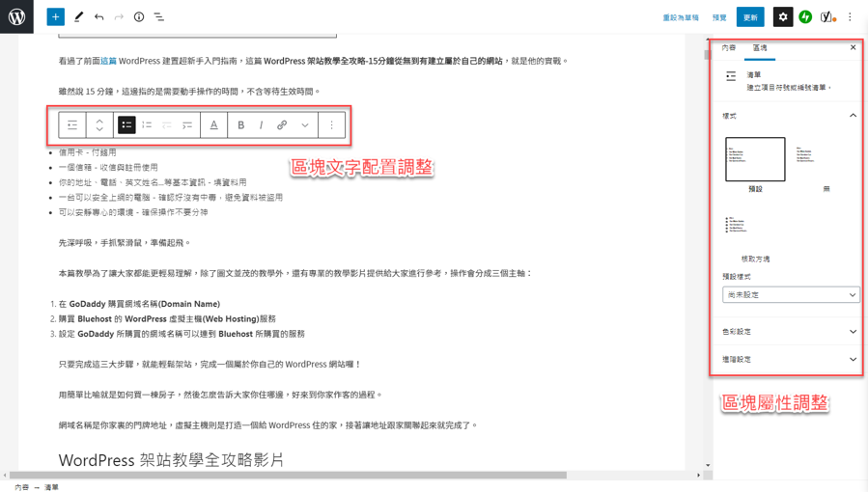The image size is (868, 492).
Task: Click list item about 一台可以安全上網的電腦
Action: [x=171, y=197]
